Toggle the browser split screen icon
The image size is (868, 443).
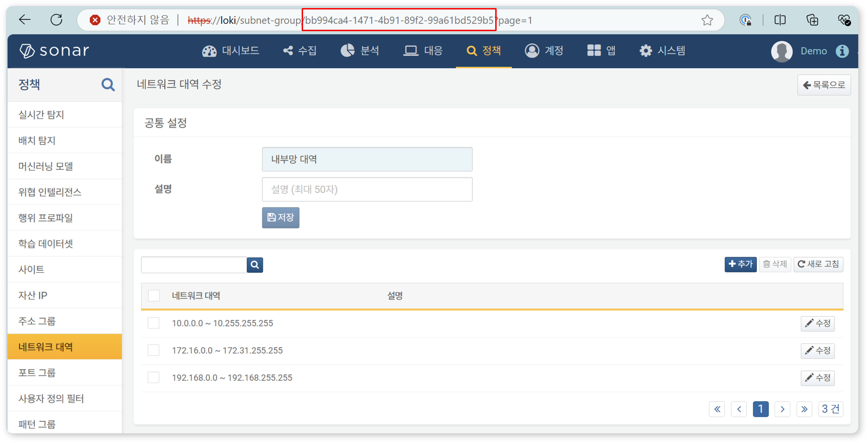tap(780, 20)
